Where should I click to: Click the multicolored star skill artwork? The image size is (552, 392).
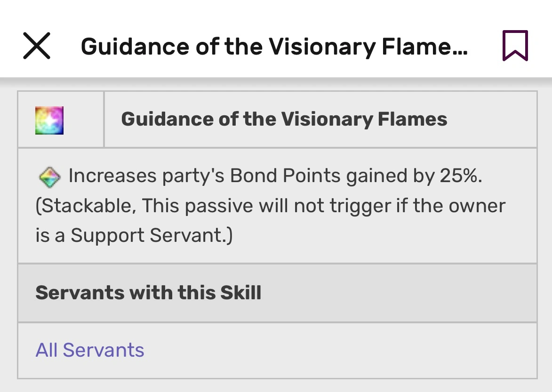point(48,119)
